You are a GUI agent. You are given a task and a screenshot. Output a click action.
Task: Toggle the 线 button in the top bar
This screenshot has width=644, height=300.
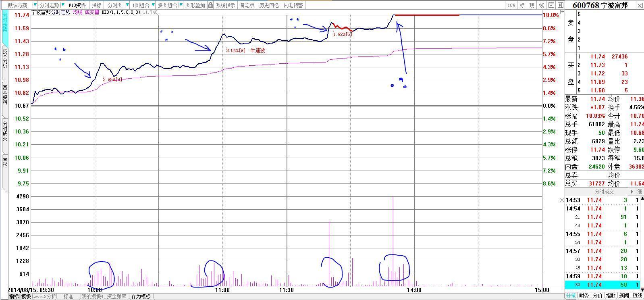click(x=541, y=5)
